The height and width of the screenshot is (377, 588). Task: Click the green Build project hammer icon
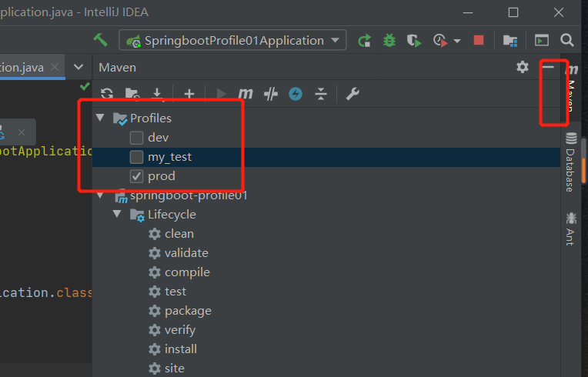[100, 40]
